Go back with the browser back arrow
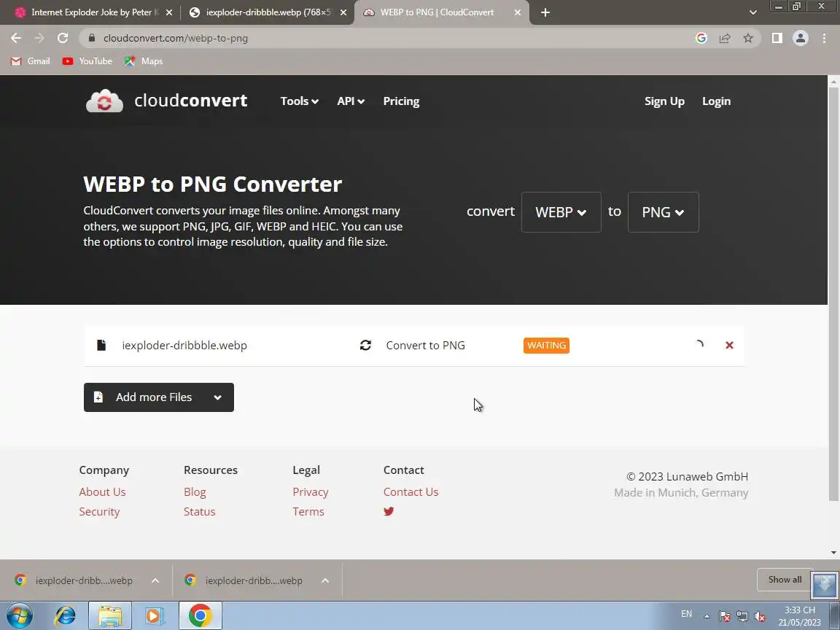 coord(16,38)
